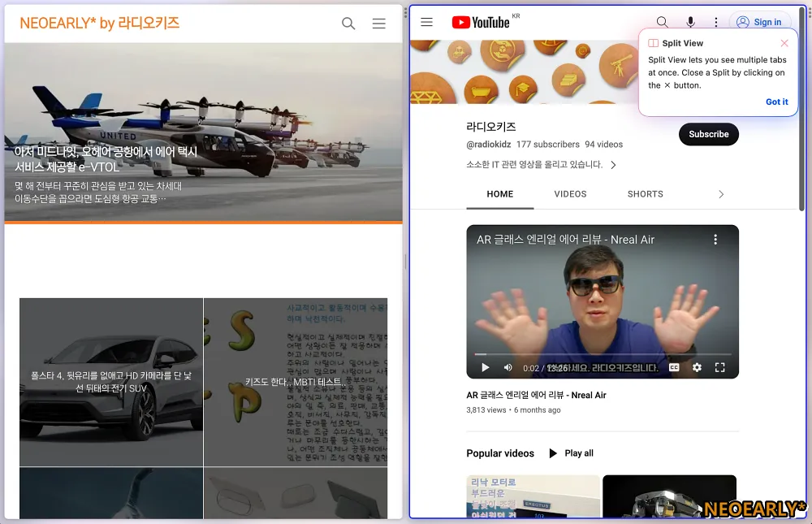Click Got it in Split View tip
This screenshot has width=812, height=524.
point(777,102)
